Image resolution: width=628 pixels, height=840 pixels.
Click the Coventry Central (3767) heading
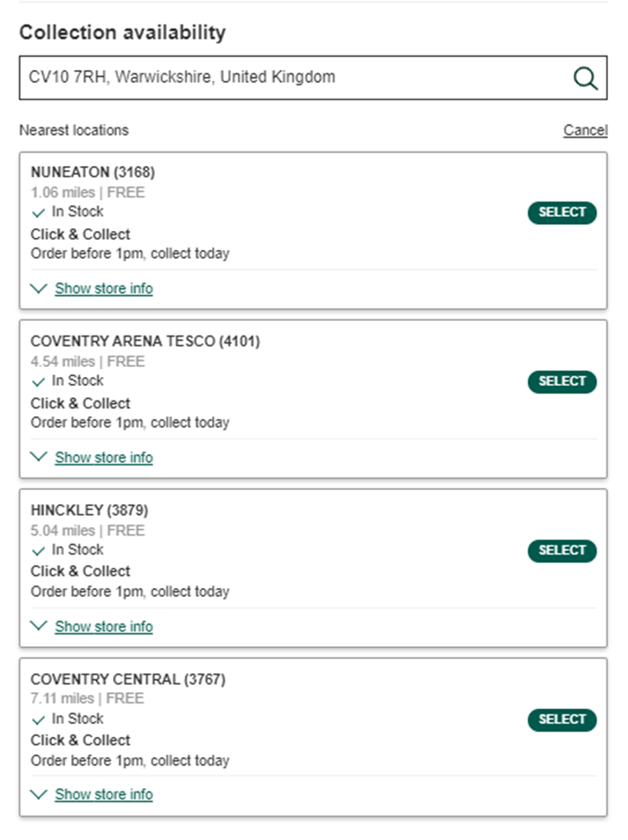coord(128,679)
